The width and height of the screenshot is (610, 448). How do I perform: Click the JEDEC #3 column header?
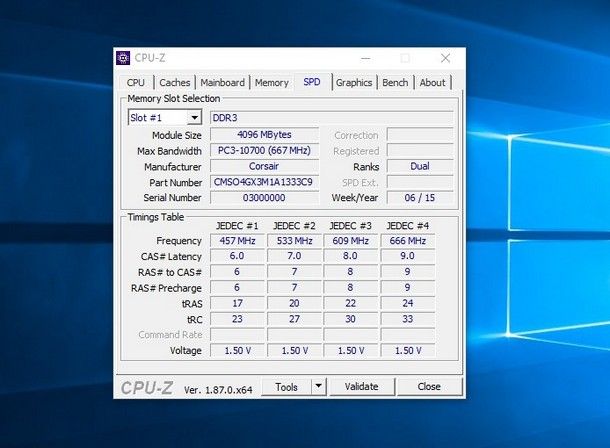[350, 226]
